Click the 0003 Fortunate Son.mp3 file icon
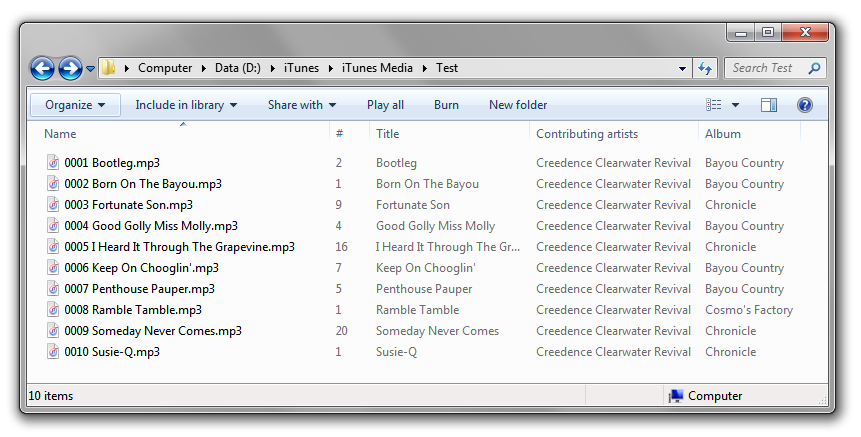 53,205
